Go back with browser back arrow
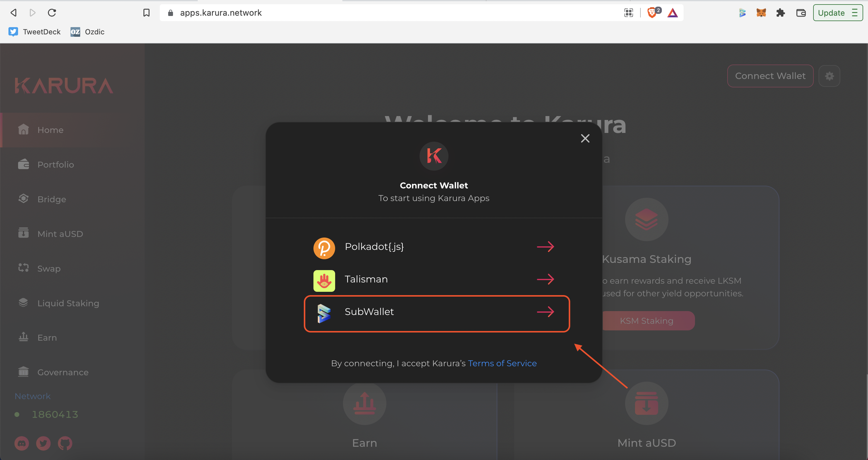Image resolution: width=868 pixels, height=460 pixels. tap(14, 13)
